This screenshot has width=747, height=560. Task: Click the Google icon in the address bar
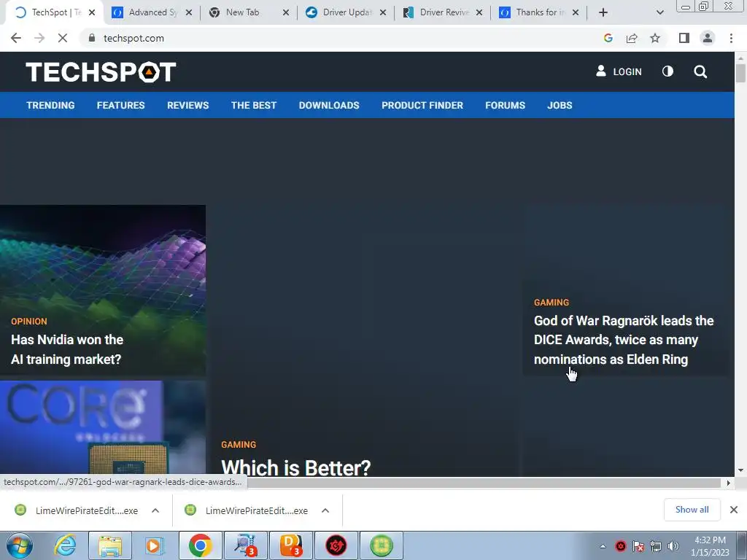(x=608, y=38)
